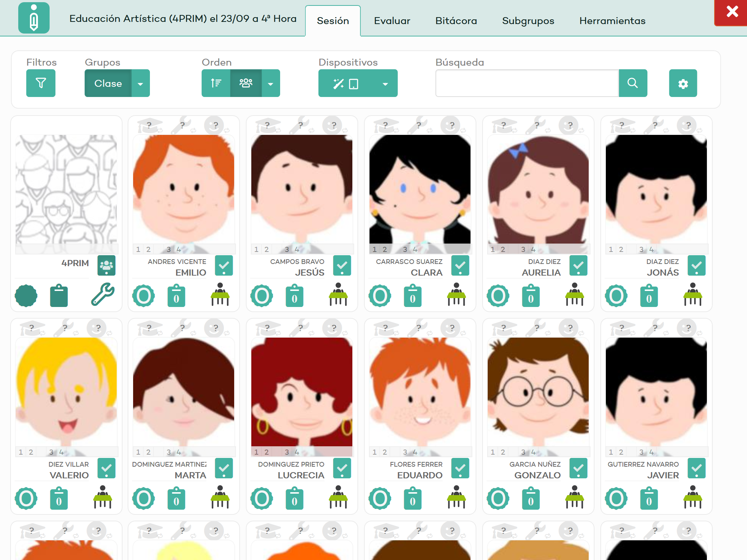Open the Filtros funnel button
The width and height of the screenshot is (747, 560).
coord(41,83)
